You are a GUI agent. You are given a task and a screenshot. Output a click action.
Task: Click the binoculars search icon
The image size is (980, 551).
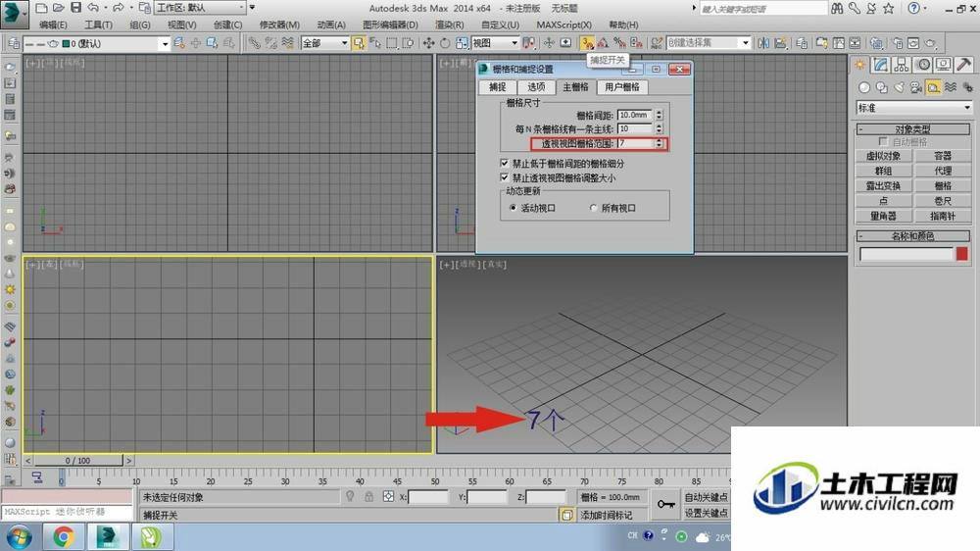838,8
